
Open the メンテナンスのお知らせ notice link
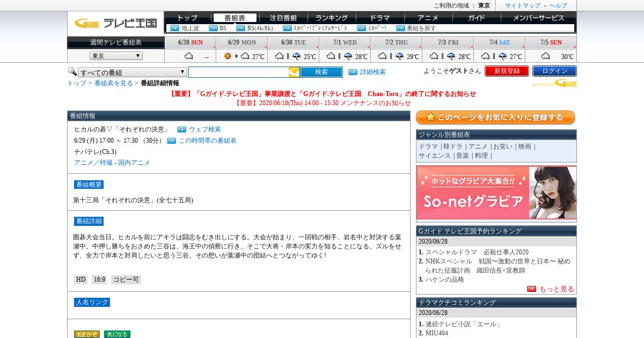coord(323,103)
